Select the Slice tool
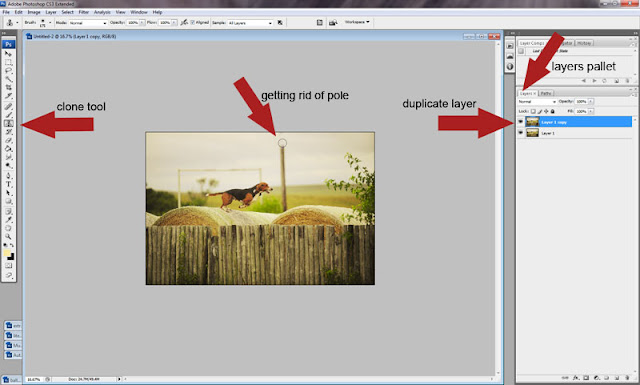640x385 pixels. tap(8, 96)
